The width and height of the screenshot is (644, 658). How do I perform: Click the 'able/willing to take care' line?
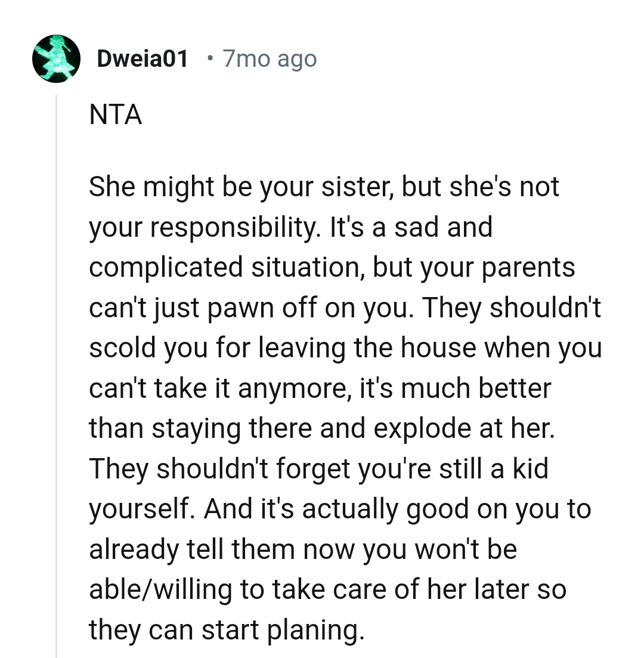point(327,589)
